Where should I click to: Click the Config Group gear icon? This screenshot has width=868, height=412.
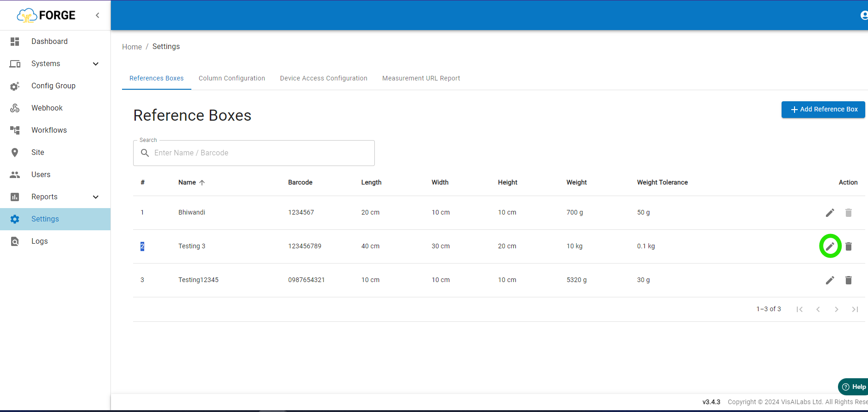tap(15, 86)
